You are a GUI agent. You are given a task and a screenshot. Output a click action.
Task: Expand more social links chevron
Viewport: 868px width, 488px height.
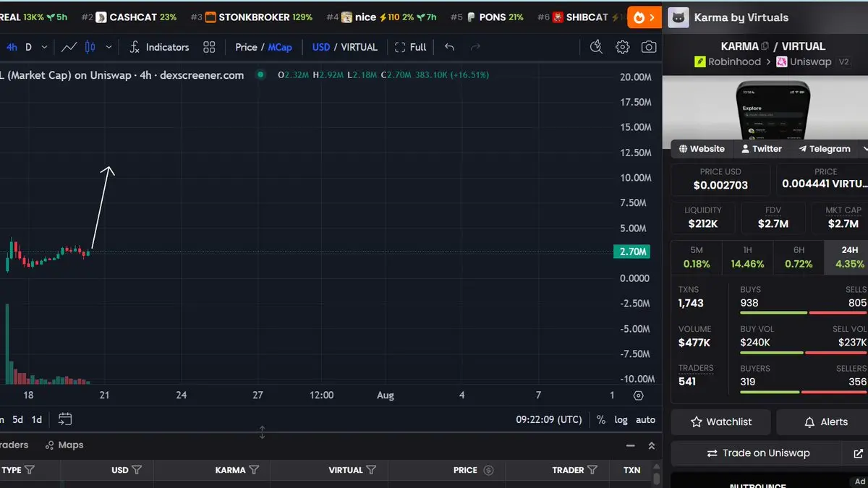[x=864, y=149]
